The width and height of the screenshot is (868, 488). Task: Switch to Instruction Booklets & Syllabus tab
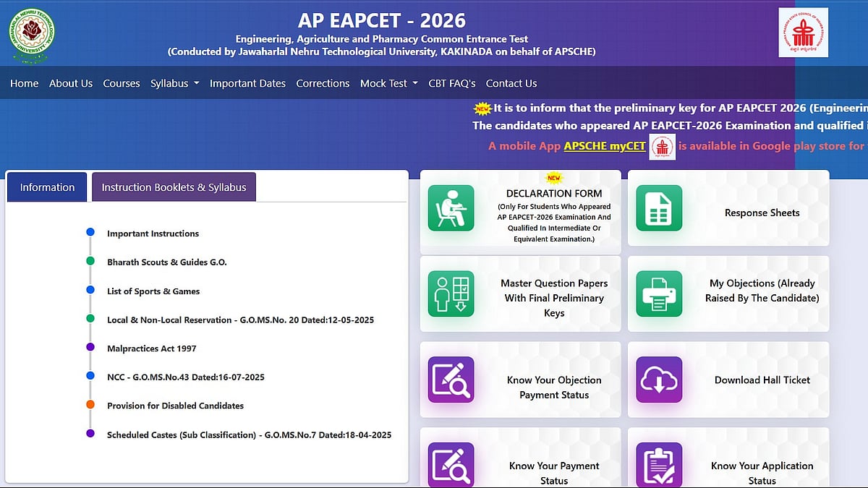click(174, 187)
